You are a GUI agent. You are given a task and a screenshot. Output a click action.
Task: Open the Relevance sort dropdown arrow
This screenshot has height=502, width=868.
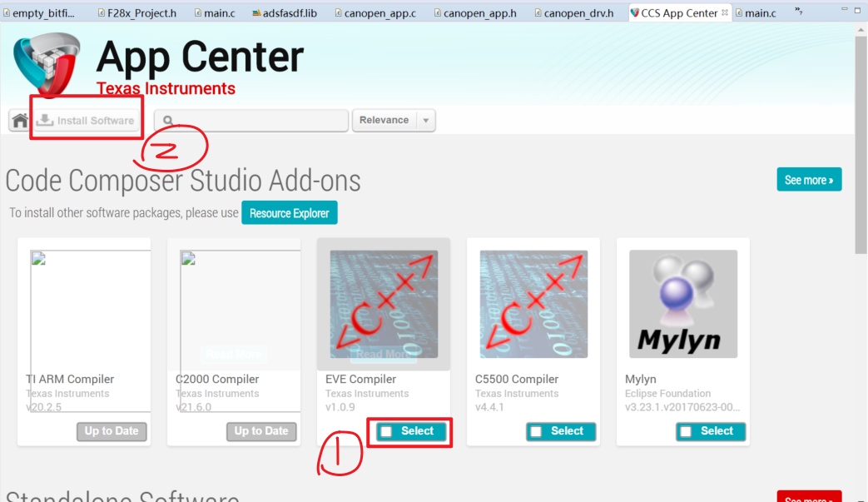tap(426, 120)
